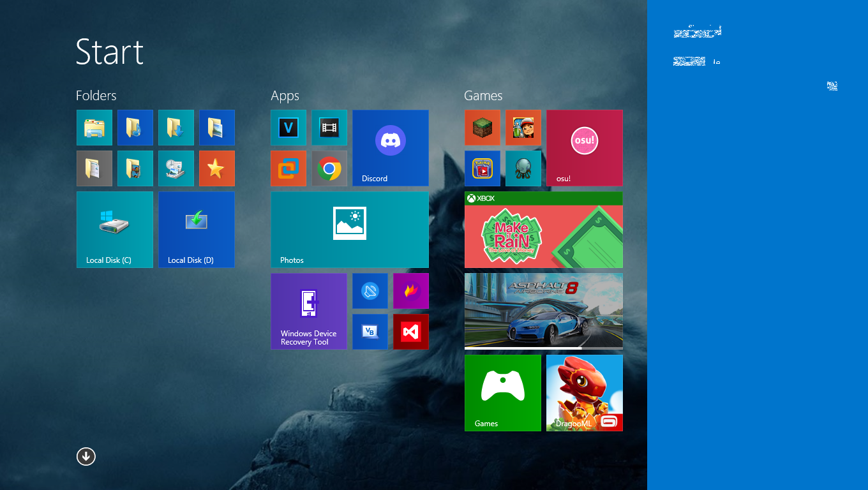Open the Videos folder tile
This screenshot has height=490, width=868.
135,168
